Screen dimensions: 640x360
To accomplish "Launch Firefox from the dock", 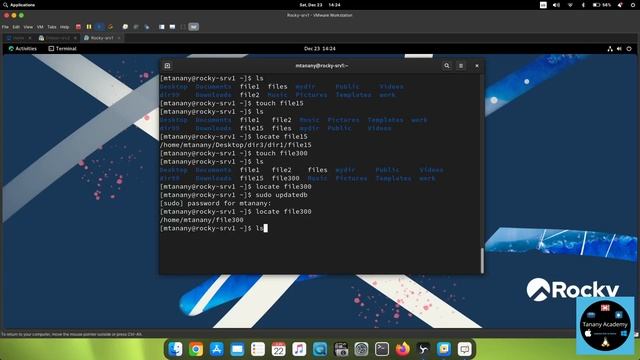I will coord(402,349).
